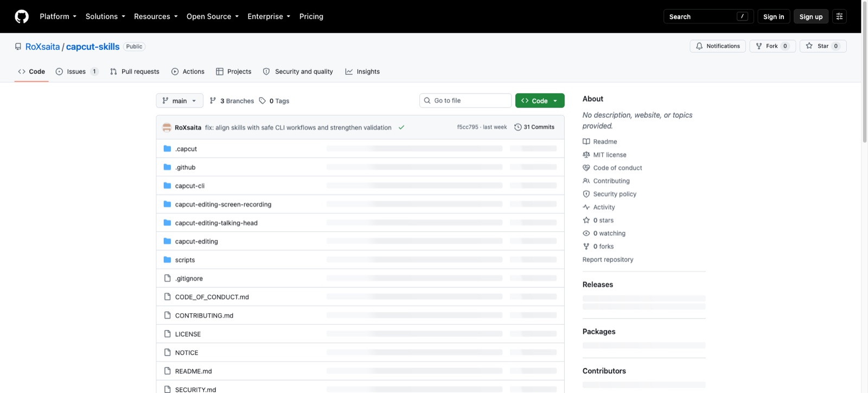
Task: Click the Sign in button
Action: [x=774, y=16]
